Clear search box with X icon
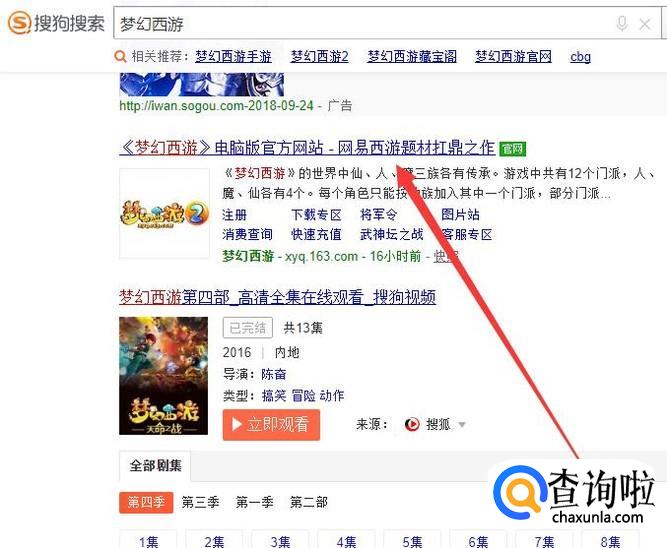Image resolution: width=667 pixels, height=548 pixels. tap(645, 25)
